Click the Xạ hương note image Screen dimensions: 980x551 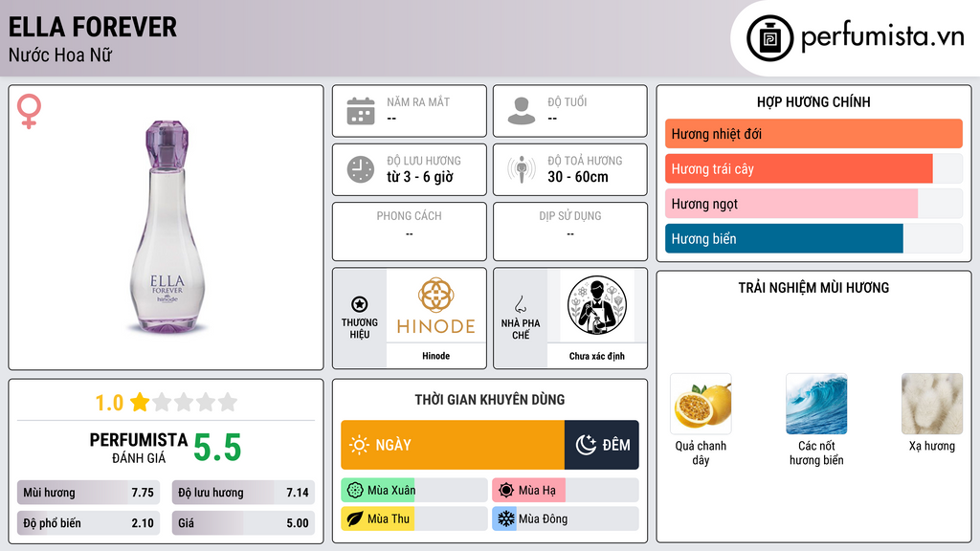932,404
